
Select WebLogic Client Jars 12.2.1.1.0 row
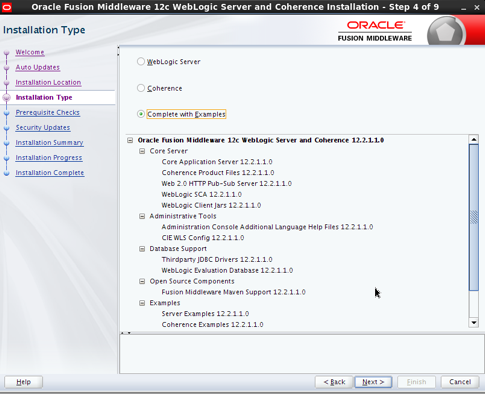click(x=211, y=205)
